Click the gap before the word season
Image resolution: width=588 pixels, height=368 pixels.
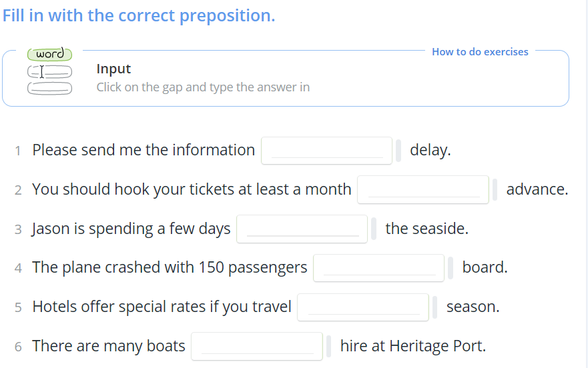(x=363, y=307)
